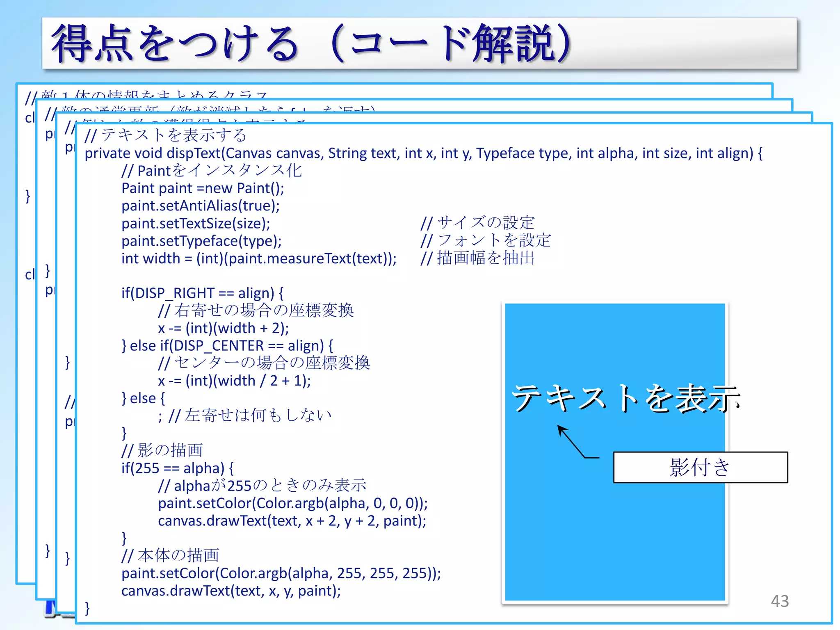Click the comment // 描画幅を抽出
This screenshot has height=630, width=840.
click(477, 258)
